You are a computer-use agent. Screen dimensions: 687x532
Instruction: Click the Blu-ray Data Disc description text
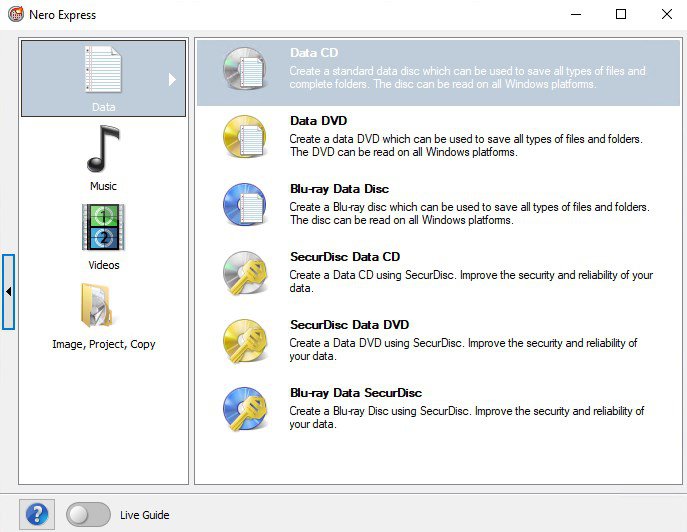469,213
